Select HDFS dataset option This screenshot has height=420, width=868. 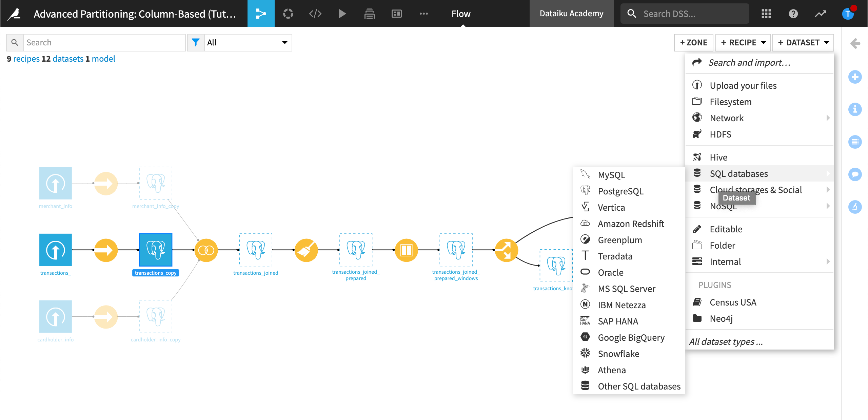[759, 134]
